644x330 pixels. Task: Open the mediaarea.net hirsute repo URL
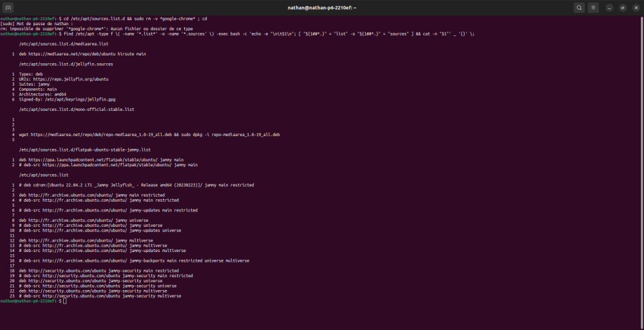(71, 54)
